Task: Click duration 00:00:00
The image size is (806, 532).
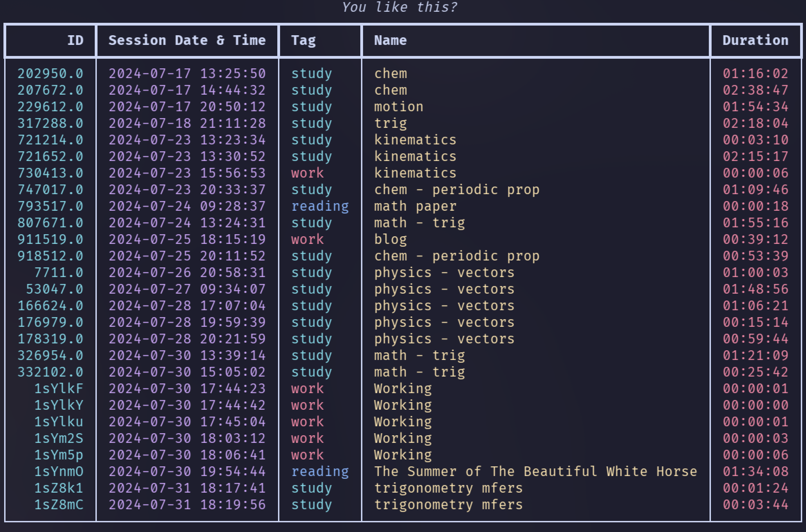Action: 756,405
